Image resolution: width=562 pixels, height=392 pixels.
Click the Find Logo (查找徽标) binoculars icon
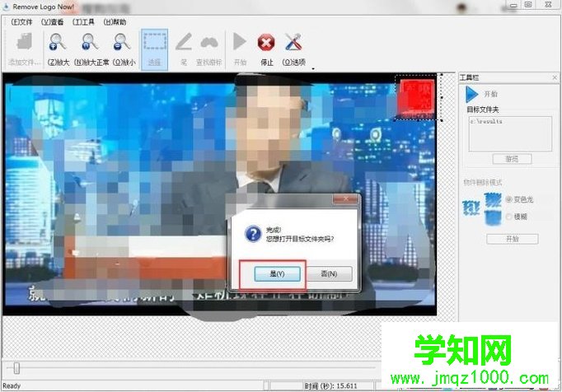pyautogui.click(x=209, y=42)
